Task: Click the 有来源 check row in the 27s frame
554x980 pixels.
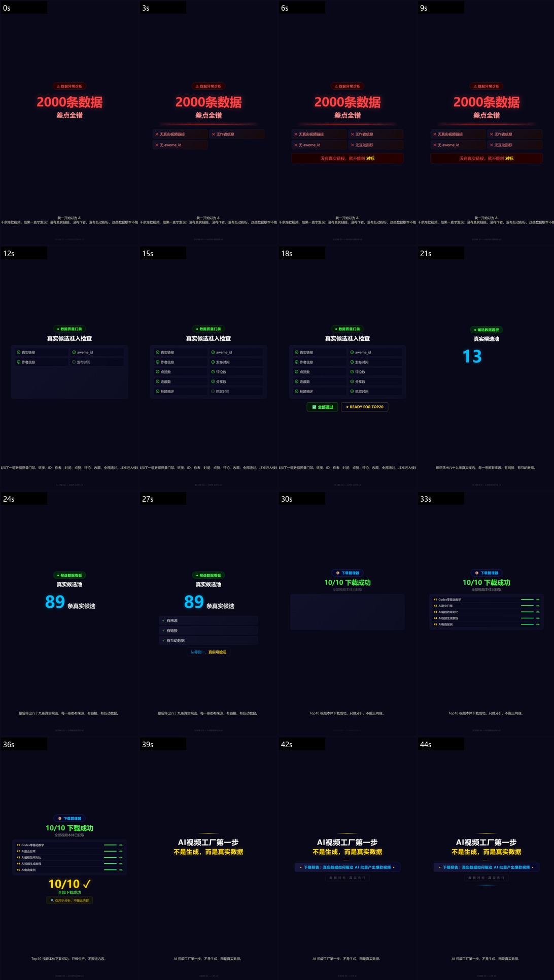Action: [x=209, y=620]
